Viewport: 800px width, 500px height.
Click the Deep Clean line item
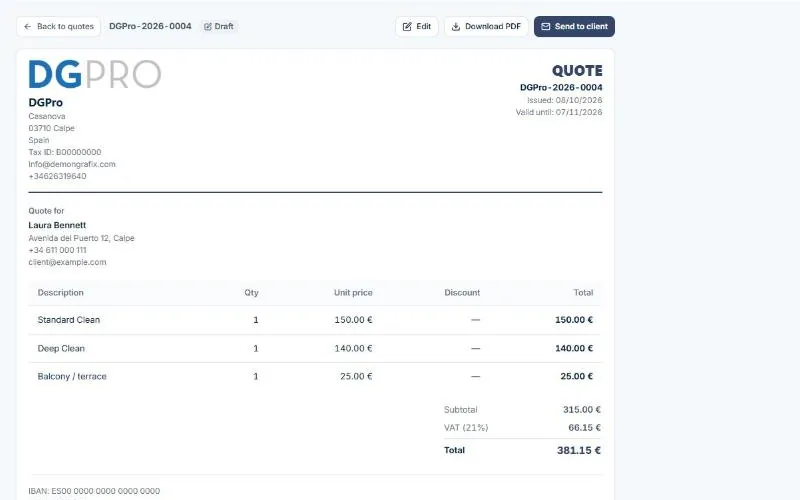61,348
